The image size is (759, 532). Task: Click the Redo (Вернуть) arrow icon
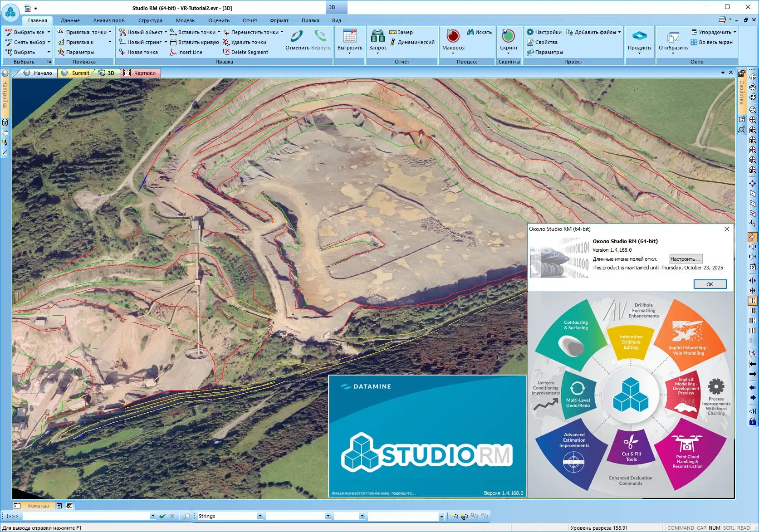[x=321, y=36]
